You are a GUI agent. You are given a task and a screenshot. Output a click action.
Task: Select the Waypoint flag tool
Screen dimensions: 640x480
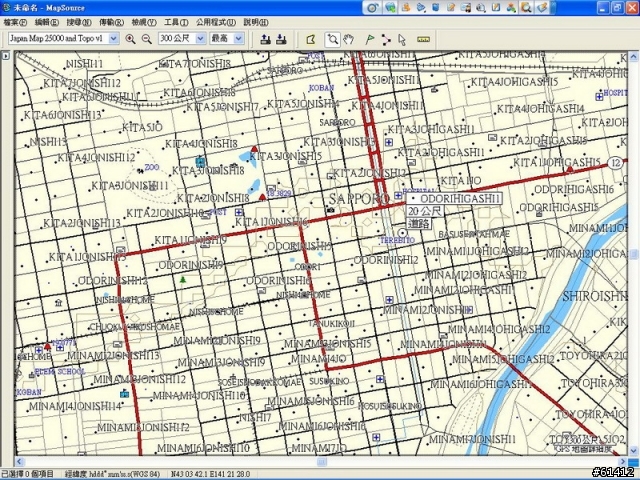tap(370, 39)
